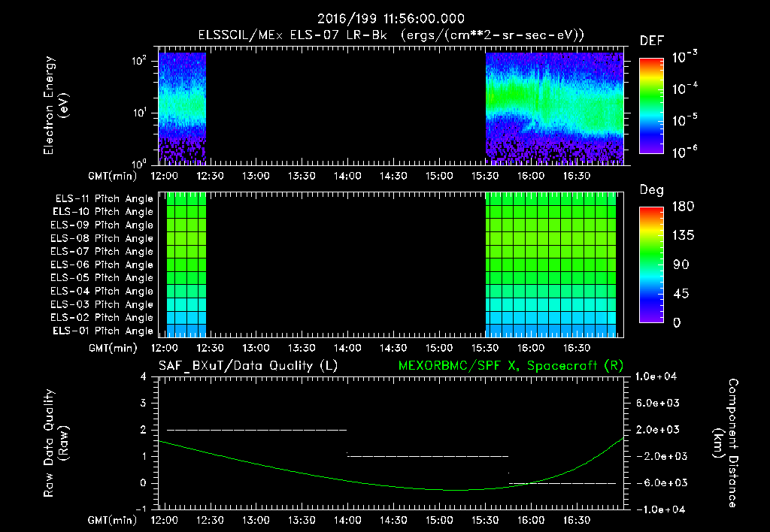This screenshot has height=532, width=770.
Task: Click the 2.0e+03 right-axis tick label
Action: 658,429
